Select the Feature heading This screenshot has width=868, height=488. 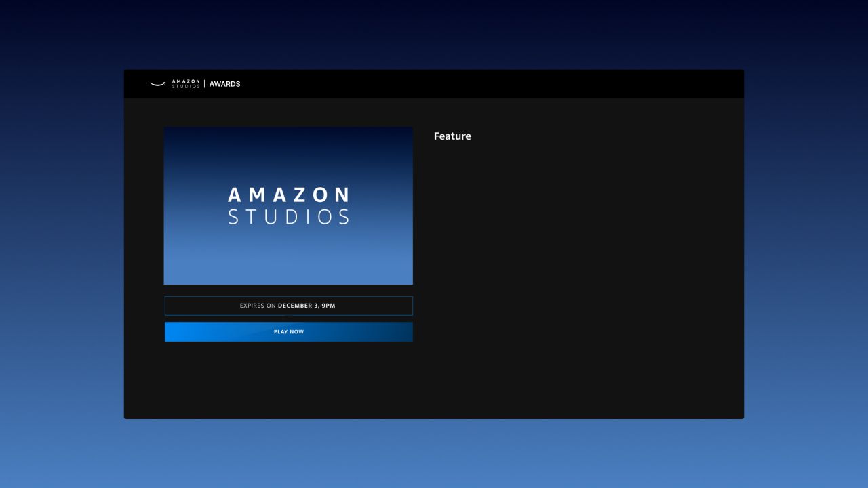[x=452, y=136]
